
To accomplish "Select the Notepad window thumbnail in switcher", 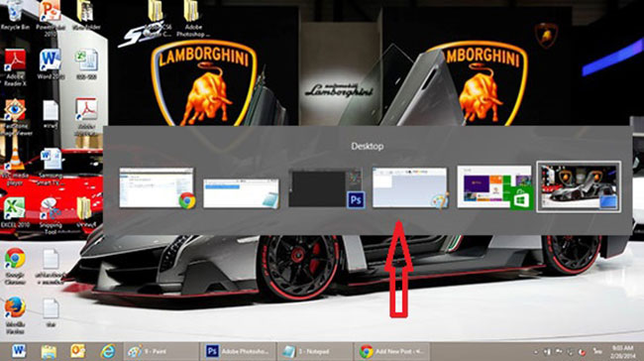I will 242,193.
